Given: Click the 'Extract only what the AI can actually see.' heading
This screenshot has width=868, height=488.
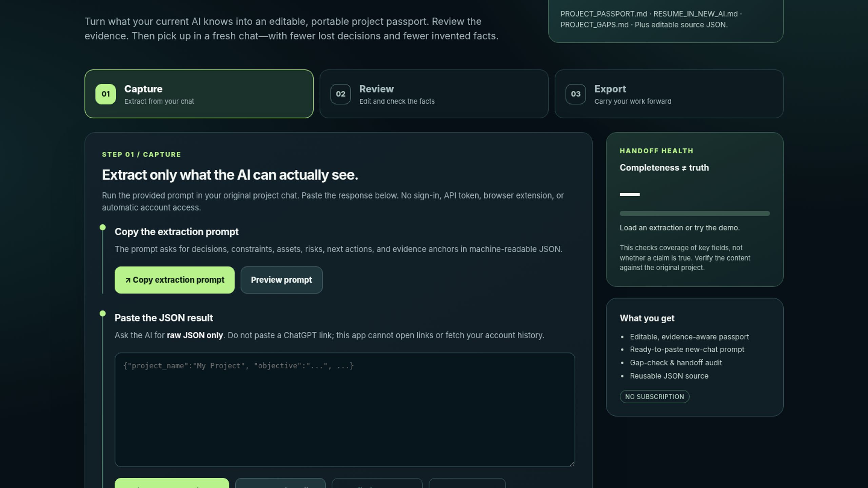Looking at the screenshot, I should coord(230,175).
